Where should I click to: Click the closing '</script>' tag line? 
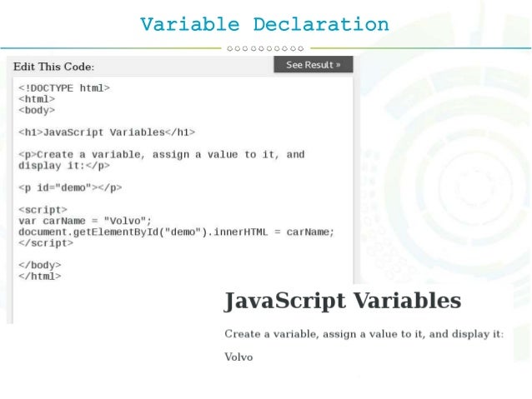(46, 243)
